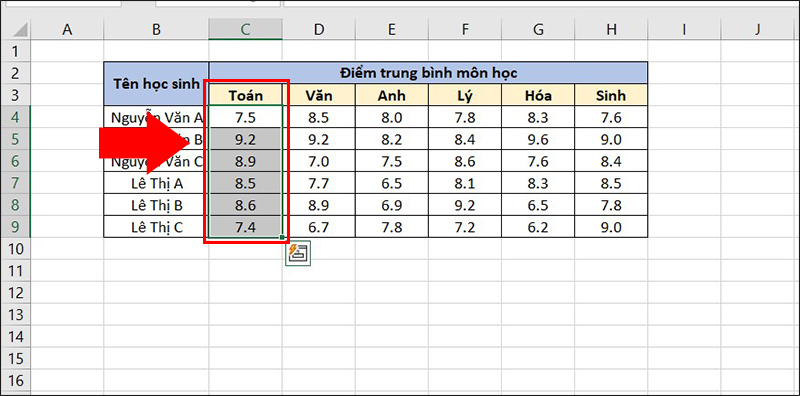Click the 'Toán' subject header cell
Viewport: 800px width, 396px height.
tap(245, 95)
